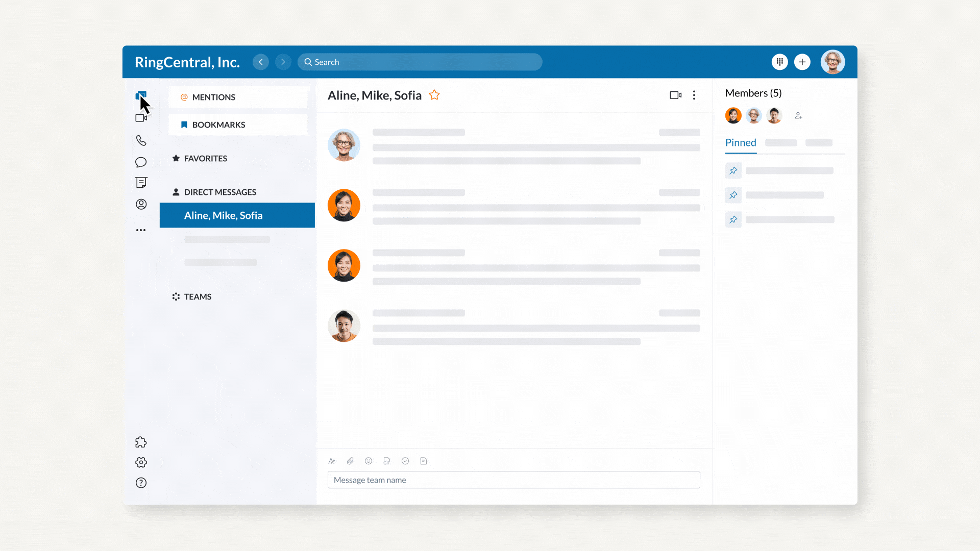Select the second tab next to Pinned

(781, 142)
